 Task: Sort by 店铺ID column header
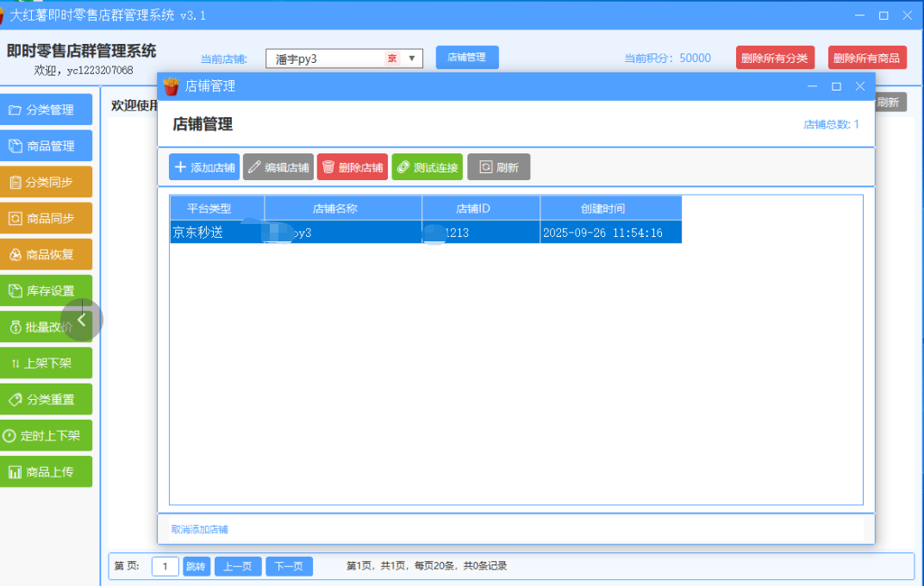coord(481,209)
